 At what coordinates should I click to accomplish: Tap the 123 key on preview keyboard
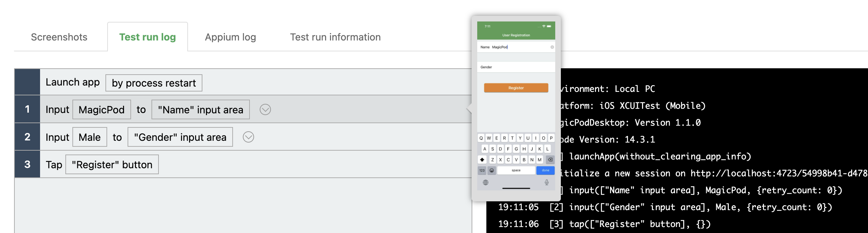tap(482, 170)
